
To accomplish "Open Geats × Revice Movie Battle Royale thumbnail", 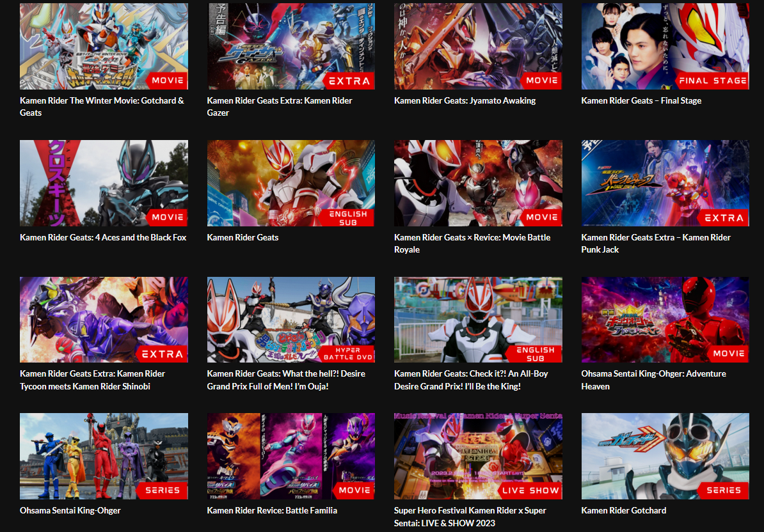I will pyautogui.click(x=478, y=183).
